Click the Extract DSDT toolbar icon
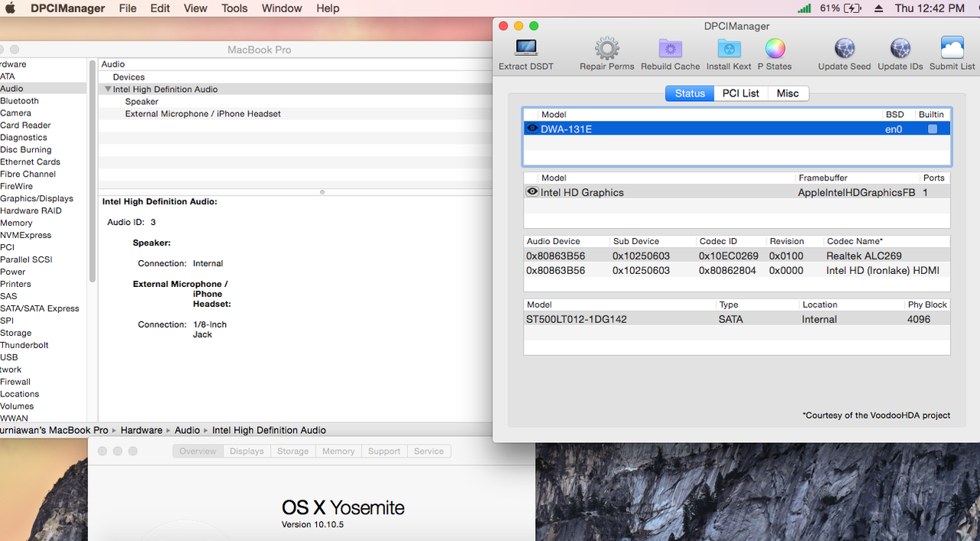Screen dimensions: 980x541 tap(526, 48)
